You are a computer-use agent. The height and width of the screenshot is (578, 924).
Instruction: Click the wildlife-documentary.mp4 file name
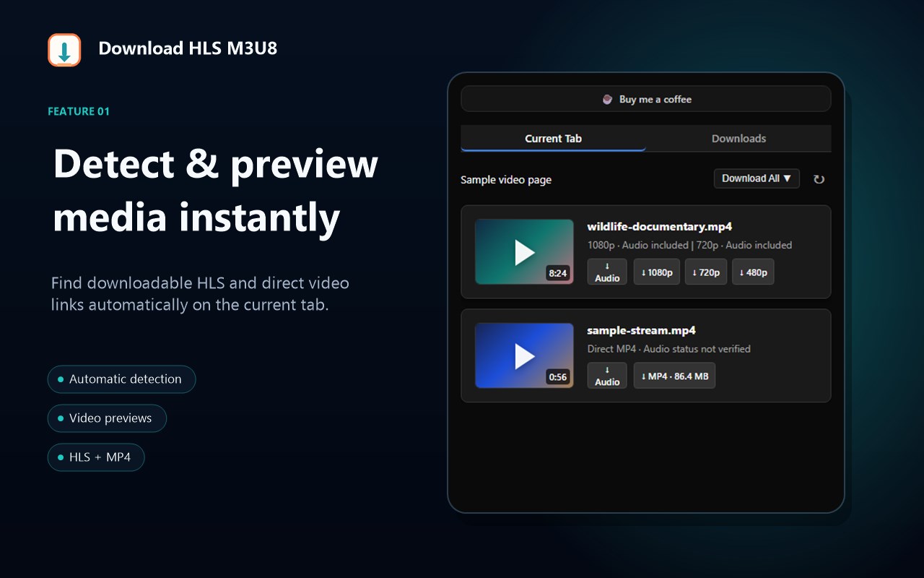[660, 227]
